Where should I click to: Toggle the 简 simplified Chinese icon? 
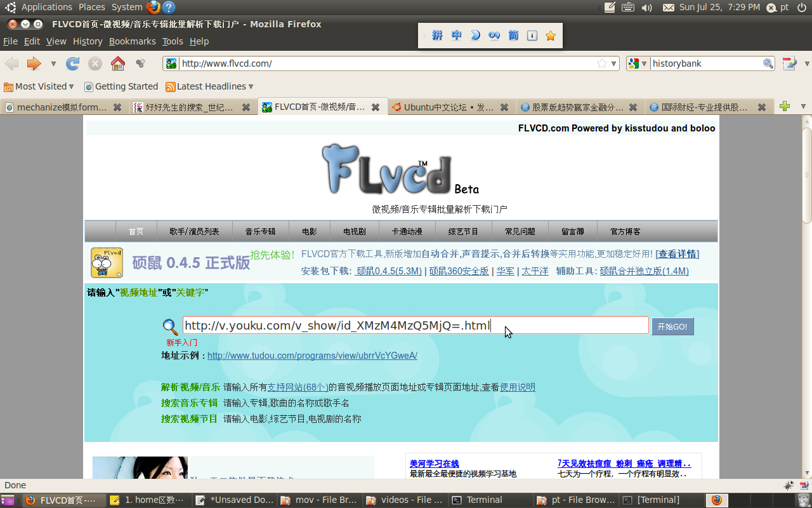point(513,36)
